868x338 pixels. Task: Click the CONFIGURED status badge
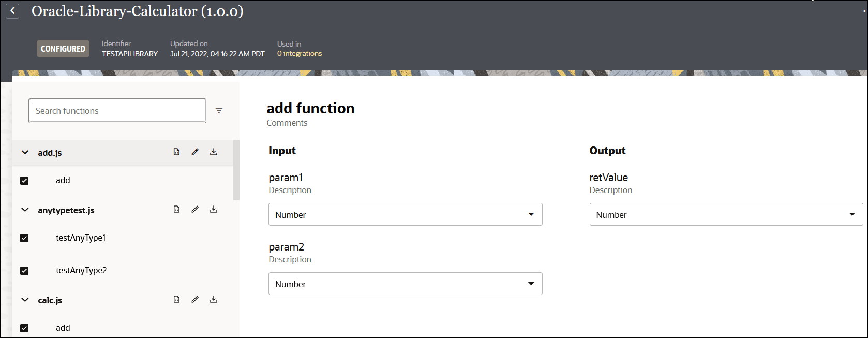point(63,49)
